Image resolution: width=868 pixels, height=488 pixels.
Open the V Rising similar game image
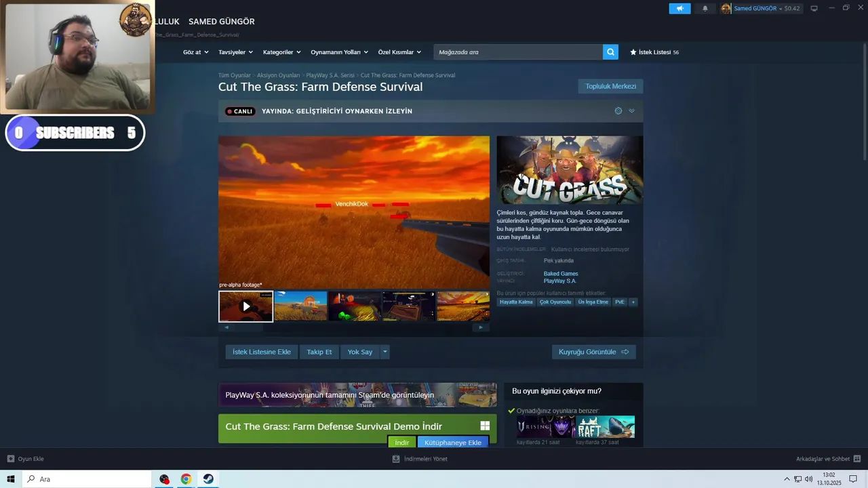(x=546, y=426)
